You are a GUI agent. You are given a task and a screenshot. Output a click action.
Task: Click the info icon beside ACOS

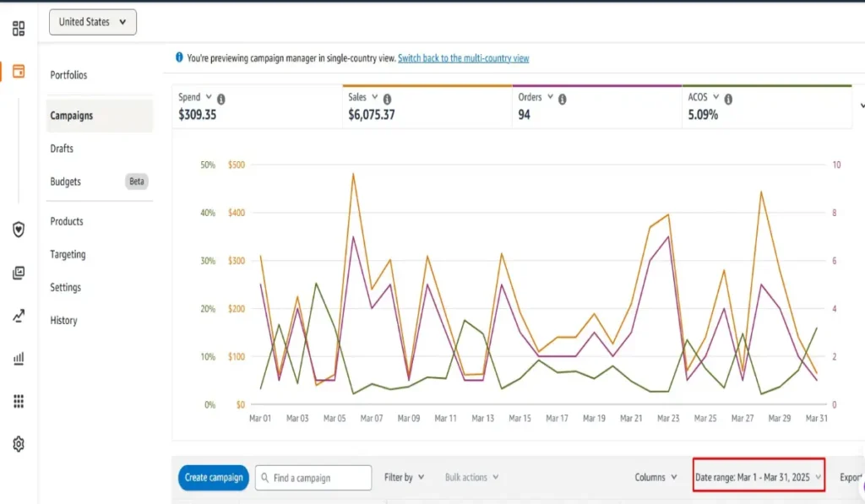pos(728,99)
